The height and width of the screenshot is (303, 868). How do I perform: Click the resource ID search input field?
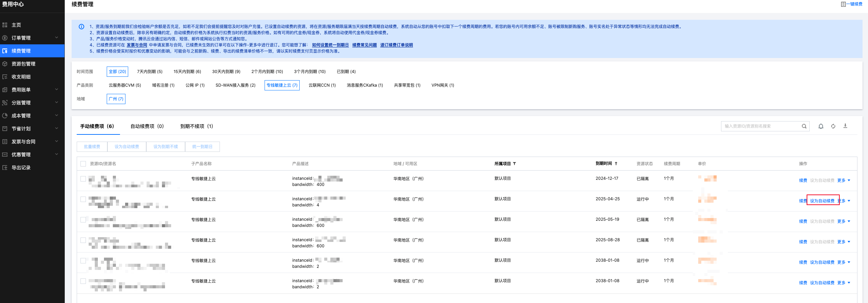[760, 126]
